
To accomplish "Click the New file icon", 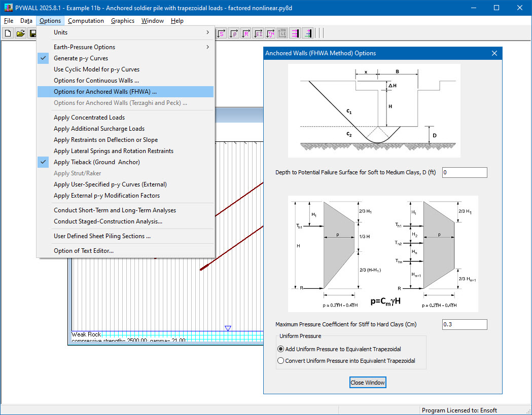I will [8, 32].
